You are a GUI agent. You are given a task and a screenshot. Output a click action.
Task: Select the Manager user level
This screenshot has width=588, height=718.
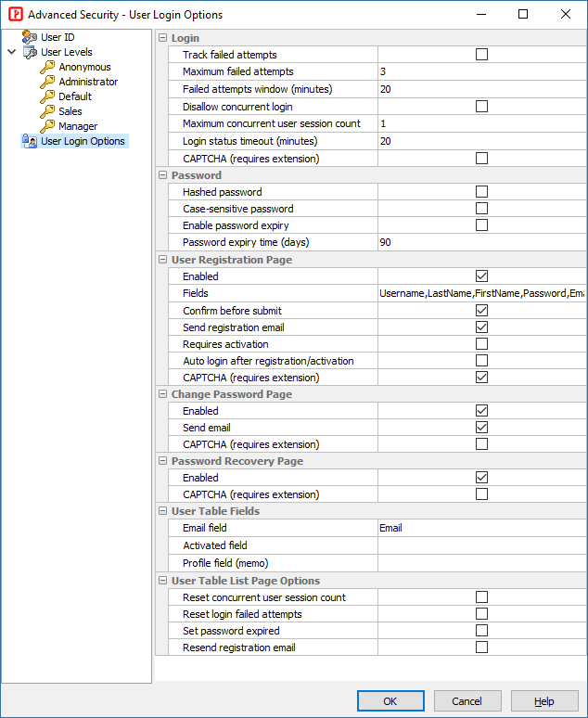coord(78,126)
